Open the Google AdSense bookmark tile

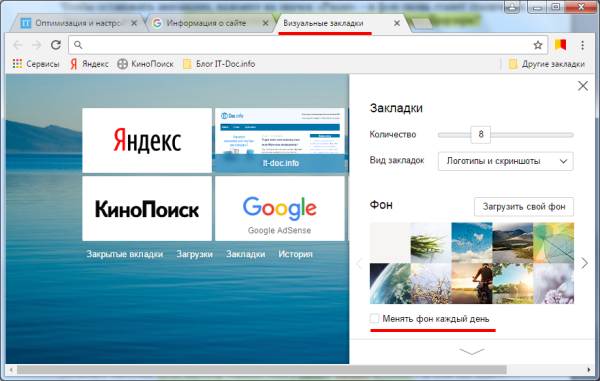(280, 208)
